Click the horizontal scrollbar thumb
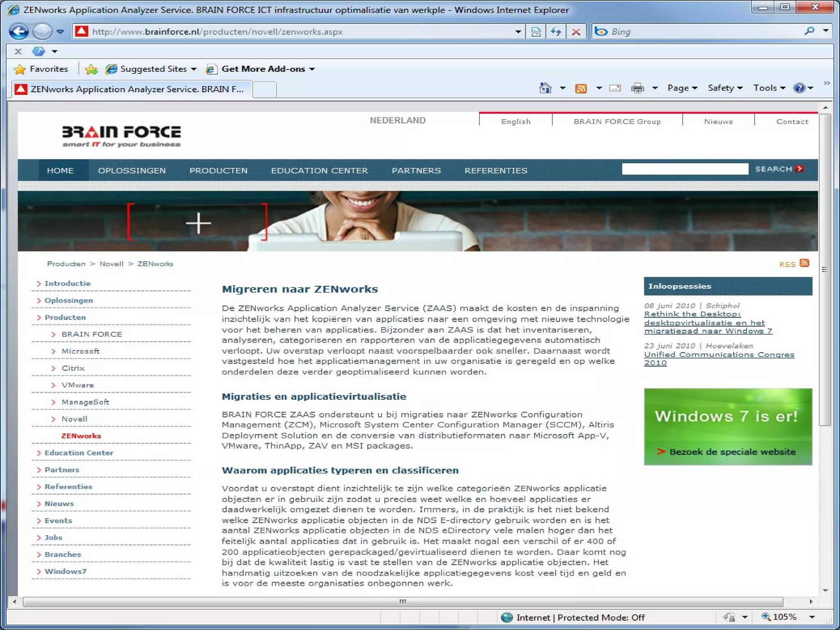 402,602
